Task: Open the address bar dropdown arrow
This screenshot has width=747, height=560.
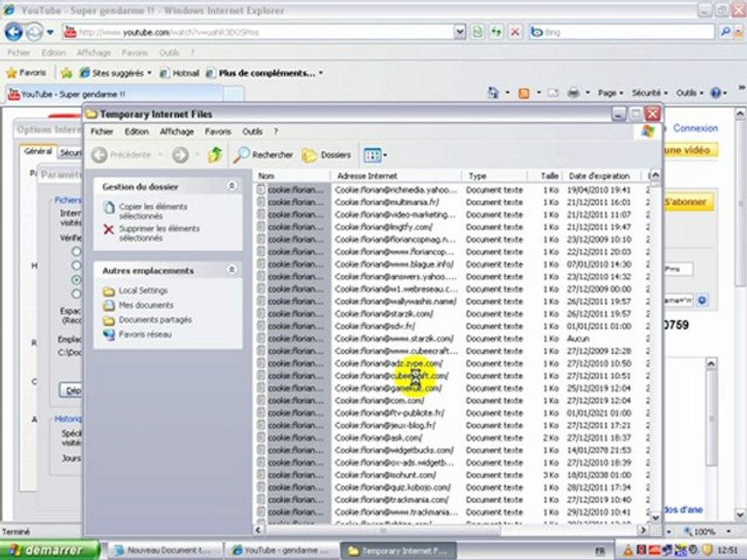Action: click(x=459, y=32)
